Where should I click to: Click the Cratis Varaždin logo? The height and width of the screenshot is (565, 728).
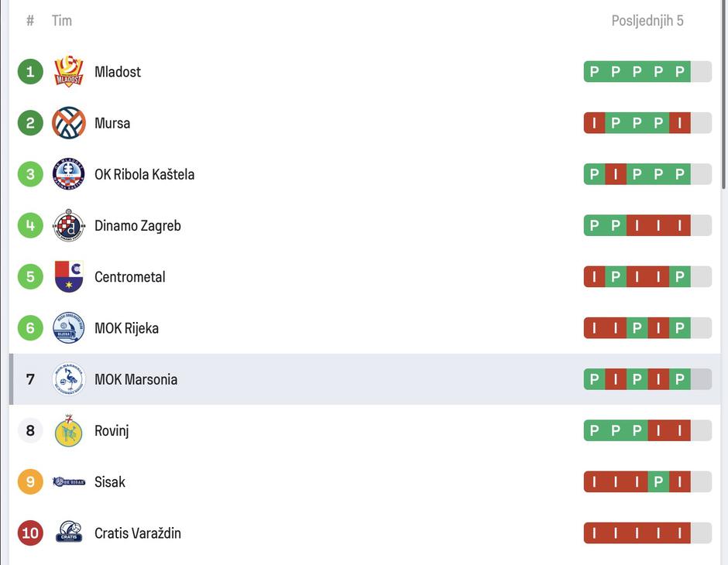point(69,533)
